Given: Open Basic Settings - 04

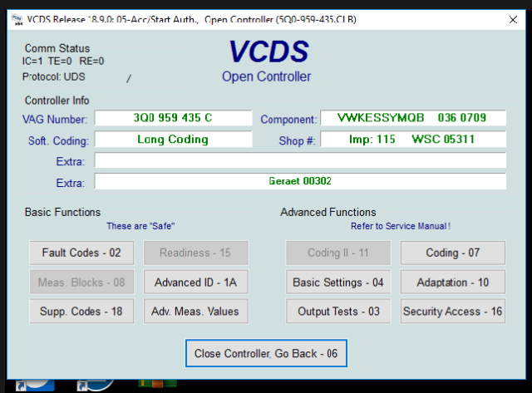Looking at the screenshot, I should click(338, 282).
